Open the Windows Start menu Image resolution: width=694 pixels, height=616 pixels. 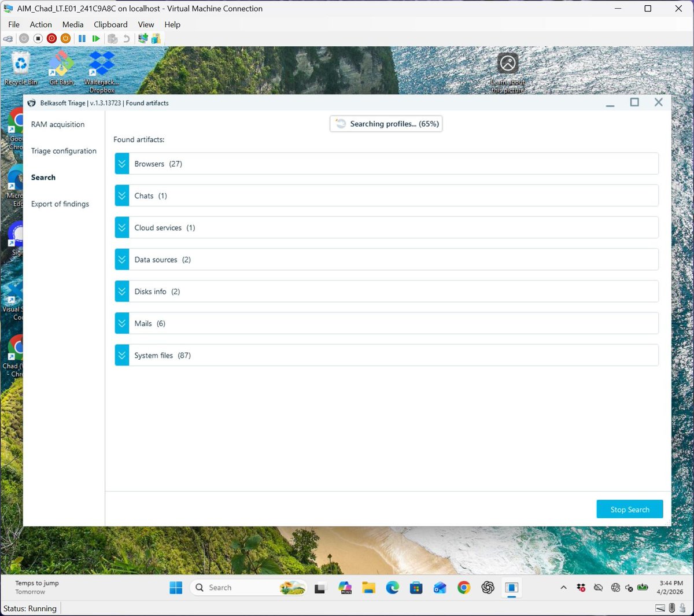tap(176, 588)
